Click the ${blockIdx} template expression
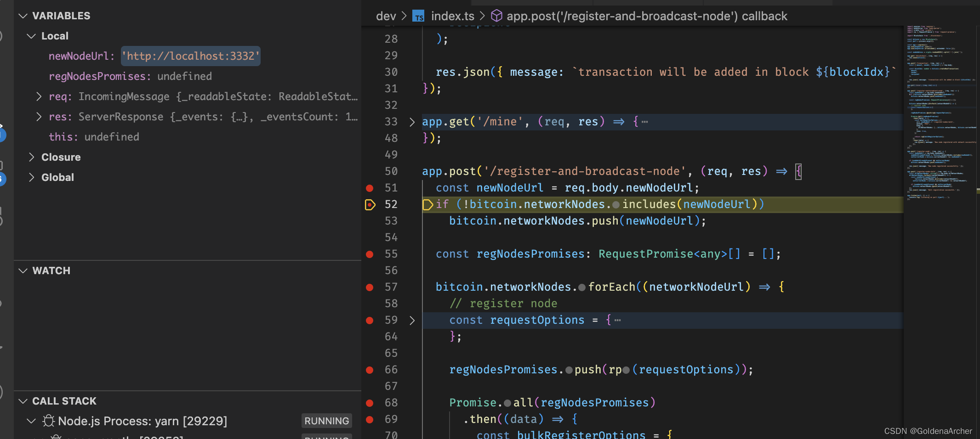The height and width of the screenshot is (439, 980). (853, 72)
